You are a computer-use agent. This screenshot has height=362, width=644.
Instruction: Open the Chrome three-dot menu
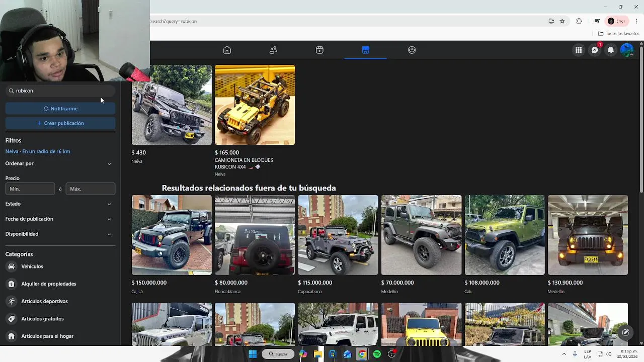pos(636,21)
